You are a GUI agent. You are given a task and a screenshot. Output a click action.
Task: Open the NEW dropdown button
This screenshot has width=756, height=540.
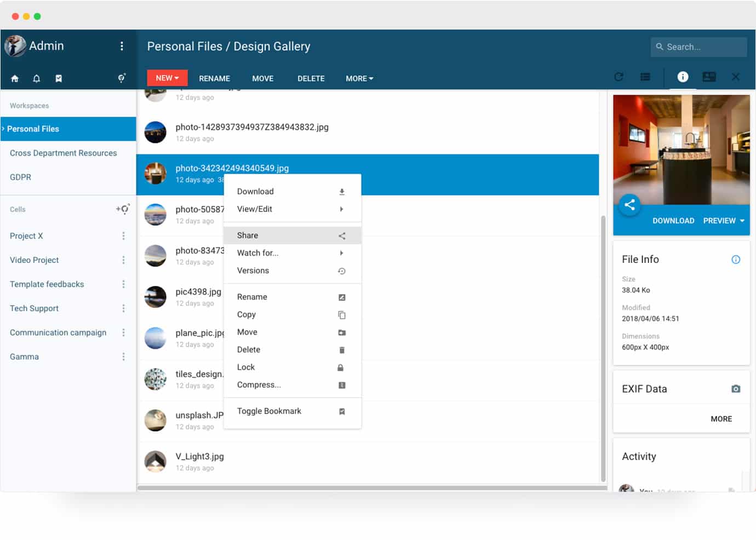click(x=167, y=78)
